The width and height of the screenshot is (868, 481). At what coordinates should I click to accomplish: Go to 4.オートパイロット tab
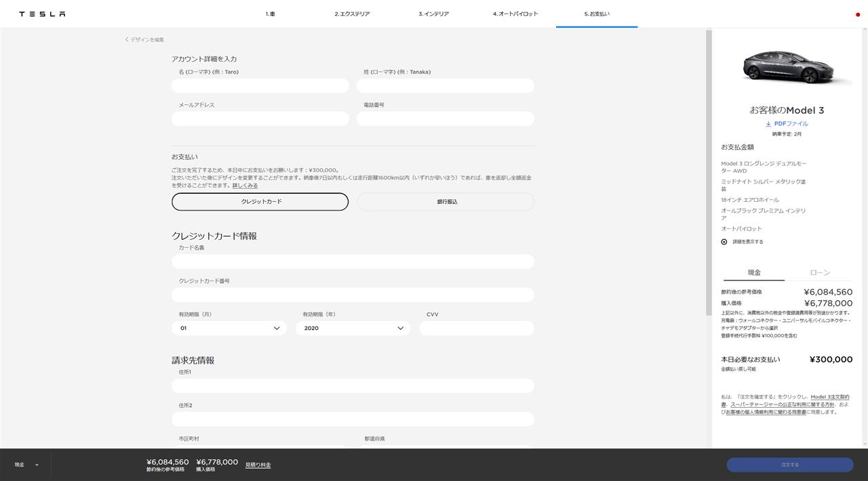[515, 14]
